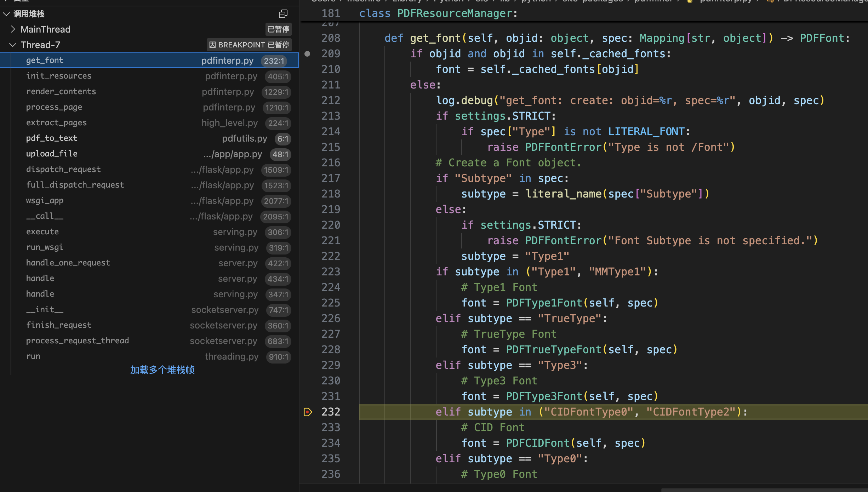Click the 232:1 line badge of get_font
The height and width of the screenshot is (492, 868).
pyautogui.click(x=274, y=61)
